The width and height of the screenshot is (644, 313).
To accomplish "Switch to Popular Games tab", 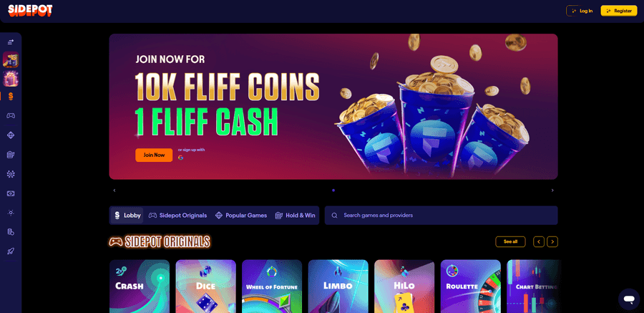I will pyautogui.click(x=241, y=216).
